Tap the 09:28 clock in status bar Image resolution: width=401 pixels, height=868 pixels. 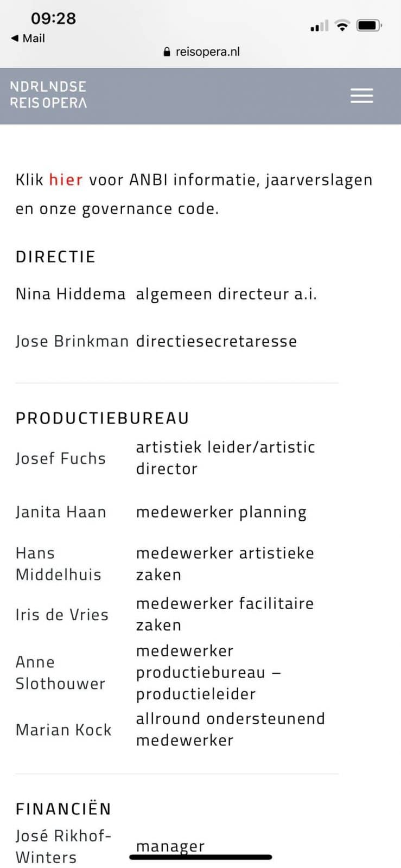click(53, 18)
